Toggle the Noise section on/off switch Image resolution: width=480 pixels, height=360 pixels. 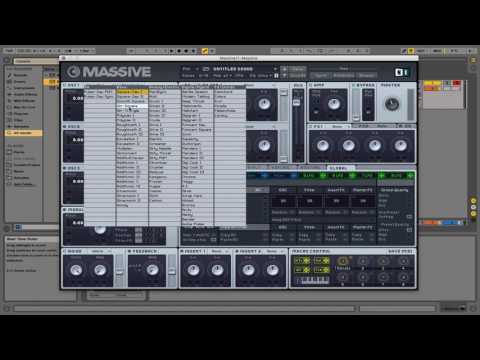pos(65,251)
